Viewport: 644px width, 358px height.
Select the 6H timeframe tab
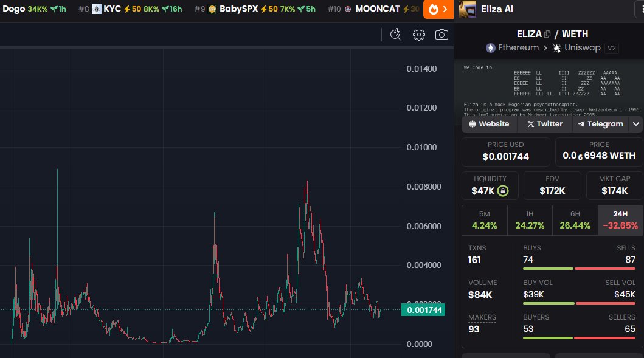(575, 220)
